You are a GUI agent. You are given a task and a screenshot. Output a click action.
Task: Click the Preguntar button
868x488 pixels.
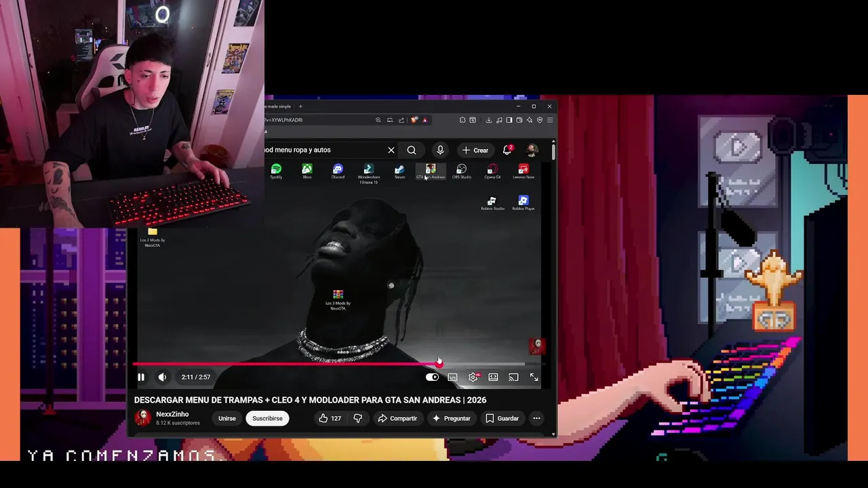(451, 418)
